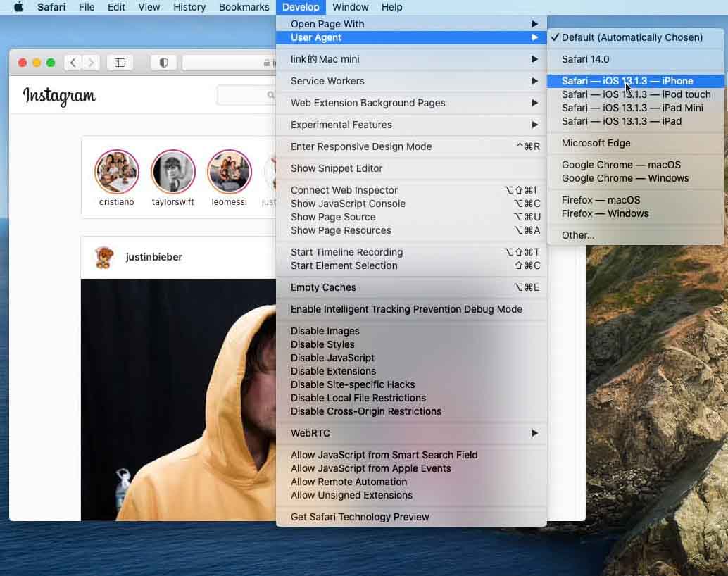
Task: Open the Window menu
Action: coord(351,7)
